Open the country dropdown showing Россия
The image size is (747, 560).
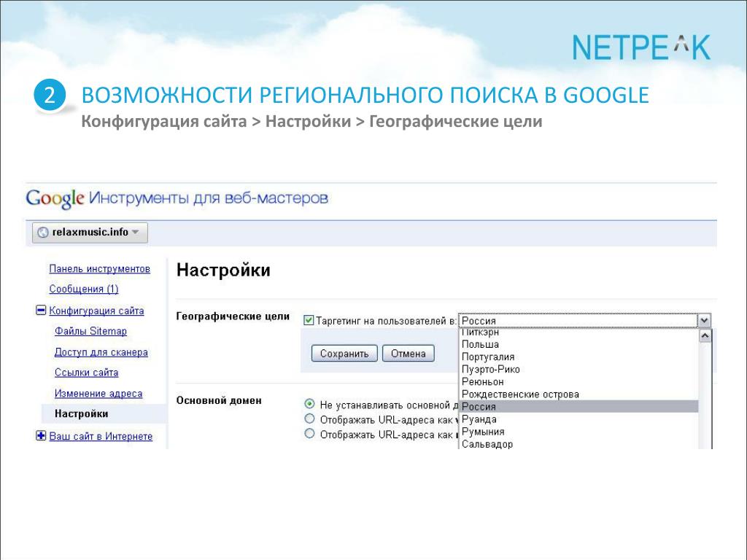point(584,321)
